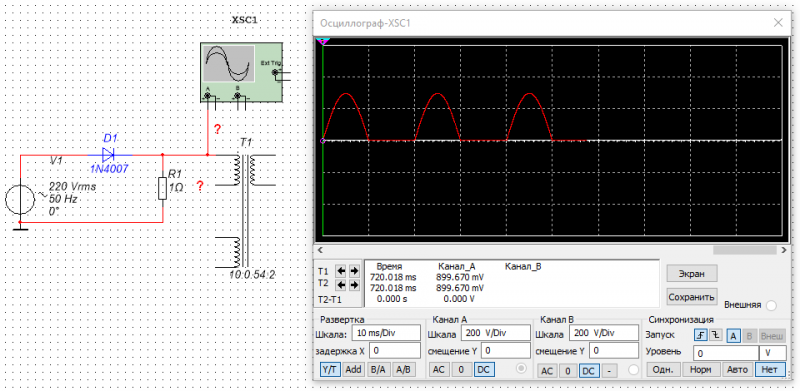Select the D1 1N4007 diode symbol
800x391 pixels.
coord(109,154)
